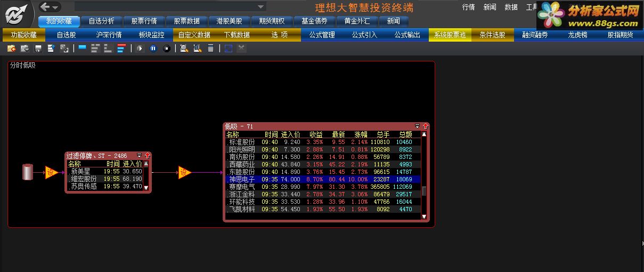The height and width of the screenshot is (272, 644).
Task: Click 系统股票池 button
Action: click(x=450, y=35)
